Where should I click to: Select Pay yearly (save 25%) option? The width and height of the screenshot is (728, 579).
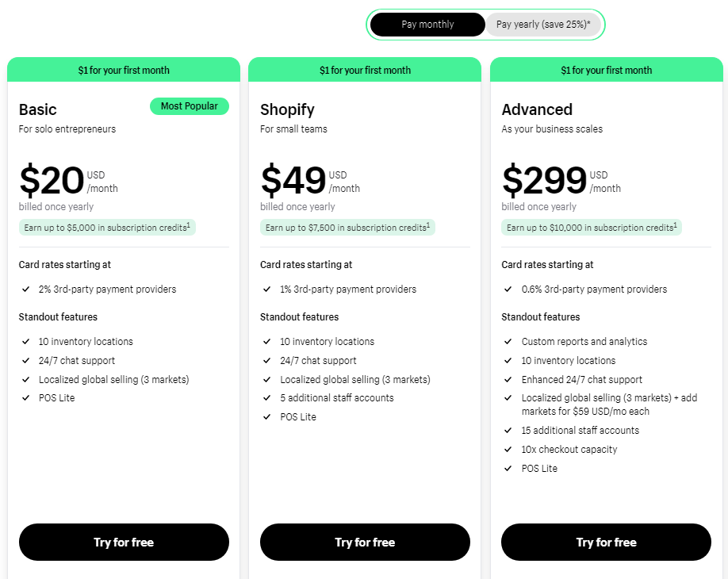(543, 25)
